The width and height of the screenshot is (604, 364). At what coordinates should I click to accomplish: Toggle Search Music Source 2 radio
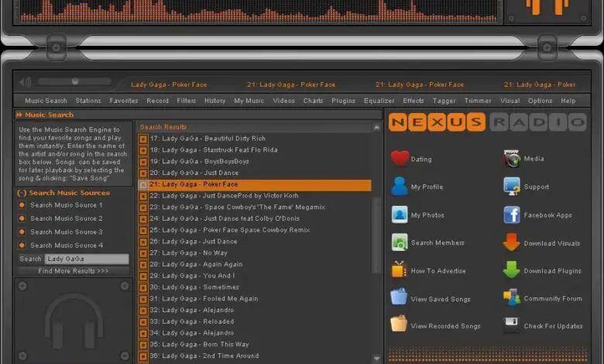click(x=22, y=218)
